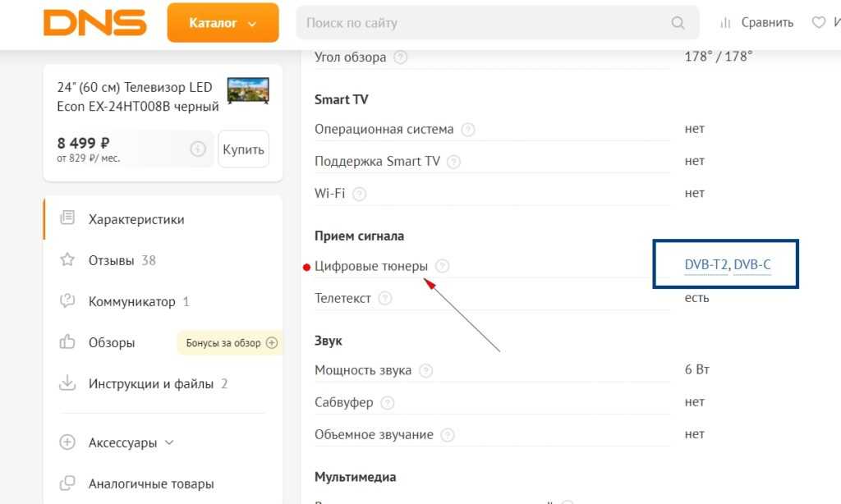The image size is (841, 504).
Task: Open the Коммуникатор section
Action: tap(131, 301)
